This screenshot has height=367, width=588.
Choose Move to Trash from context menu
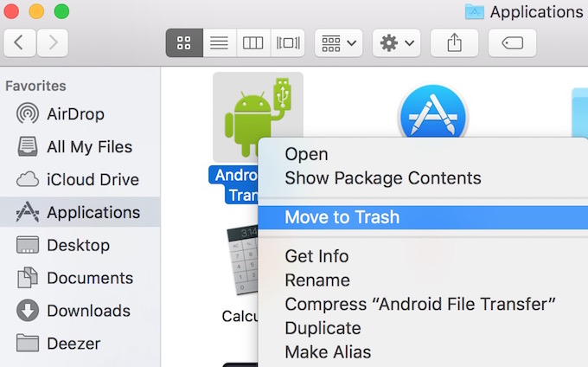coord(342,216)
